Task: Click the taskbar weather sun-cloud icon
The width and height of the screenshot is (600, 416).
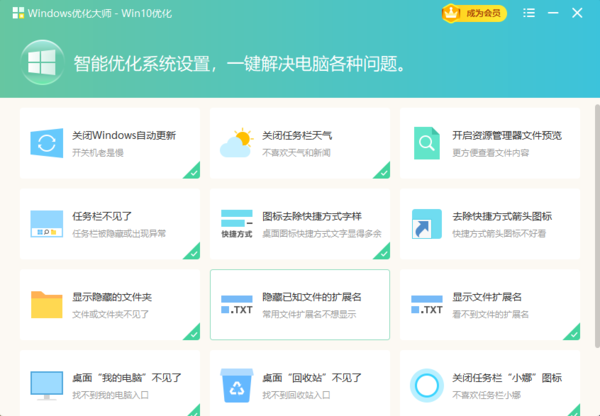Action: pos(236,143)
